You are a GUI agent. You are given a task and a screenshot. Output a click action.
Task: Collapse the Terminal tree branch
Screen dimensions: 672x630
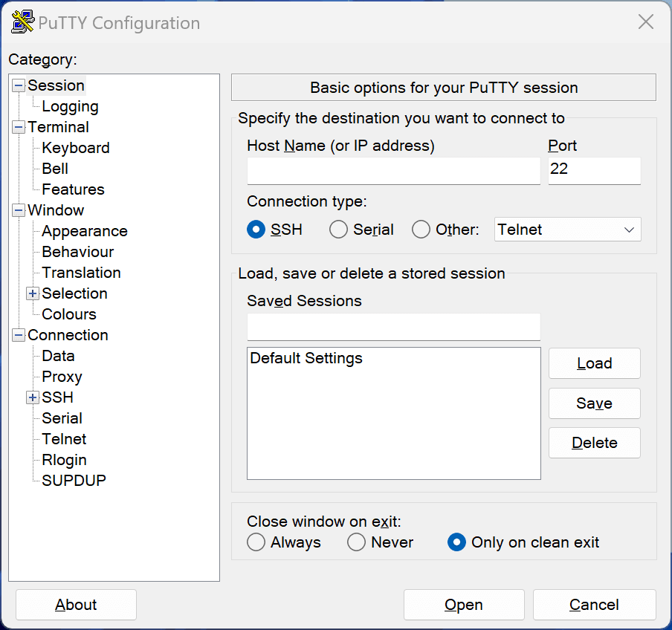18,127
